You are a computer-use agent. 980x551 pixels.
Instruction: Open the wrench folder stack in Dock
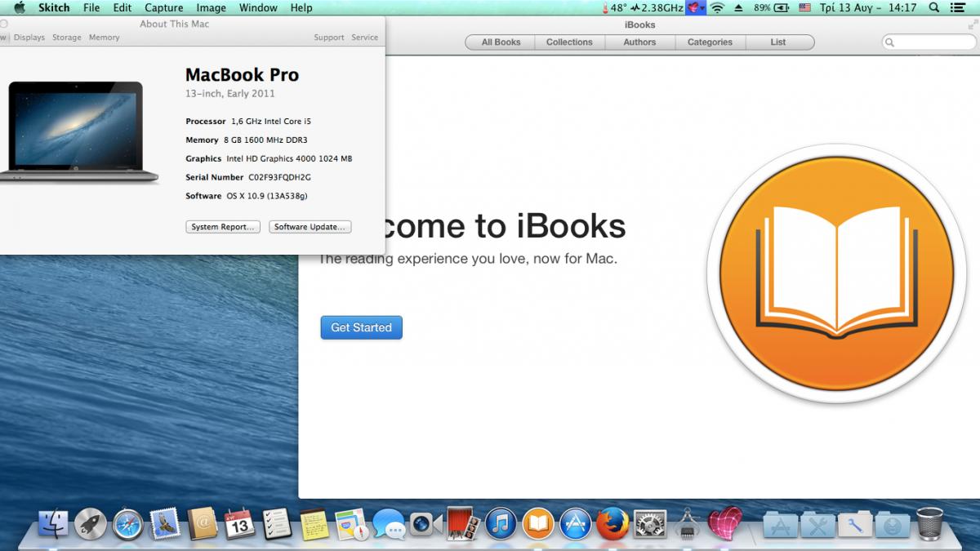pyautogui.click(x=855, y=524)
